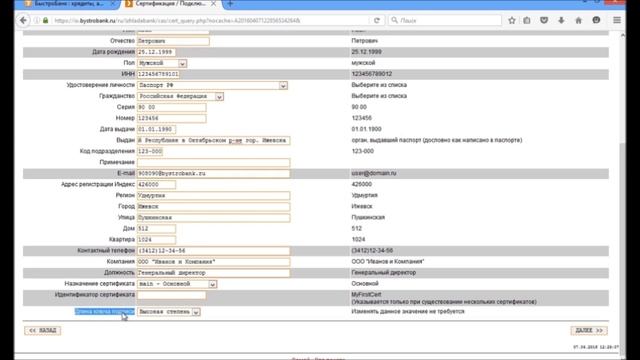Click the Поиск search box
The height and width of the screenshot is (360, 640).
tap(445, 20)
